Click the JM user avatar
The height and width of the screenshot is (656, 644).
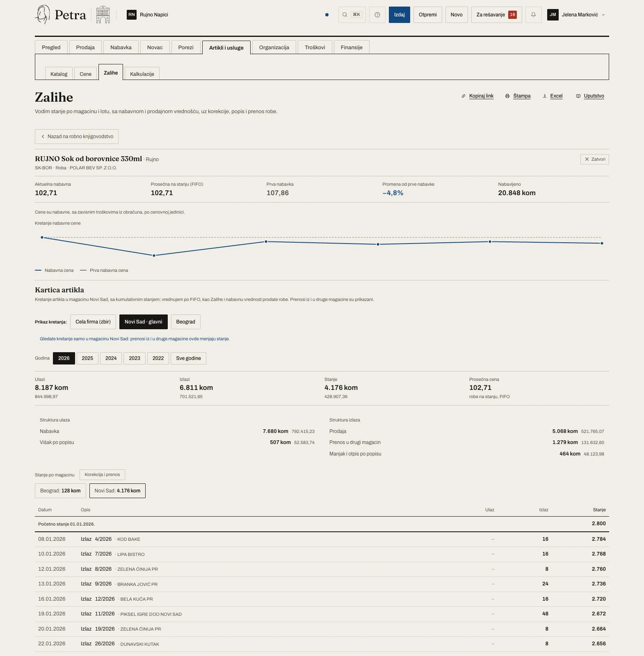click(553, 15)
